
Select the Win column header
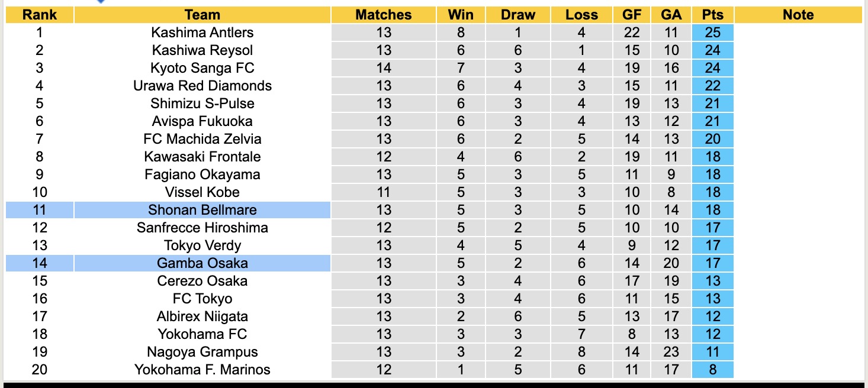point(461,15)
